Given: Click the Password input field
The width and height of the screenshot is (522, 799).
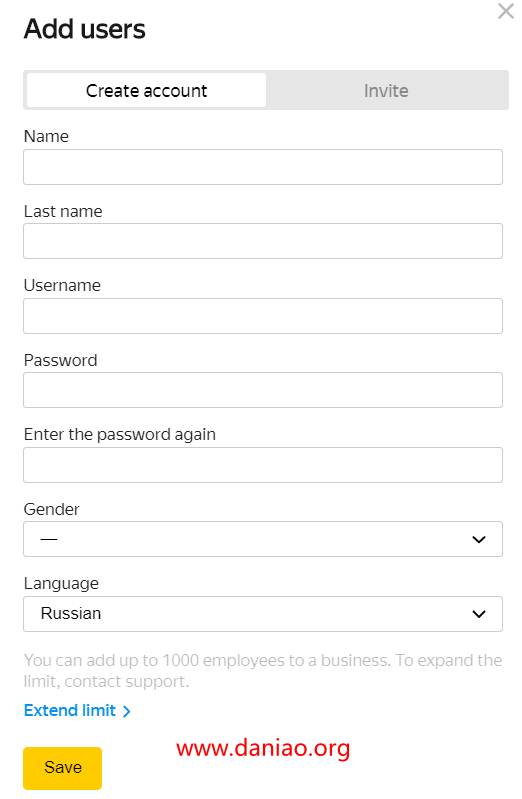Looking at the screenshot, I should [x=263, y=390].
